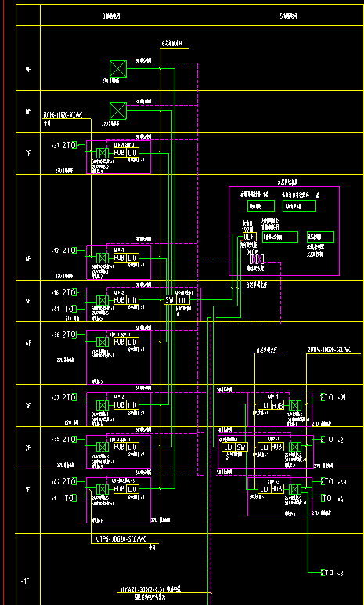This screenshot has width=364, height=605.
Task: Pick the large crossed-box symbol on 9F
Action: [x=118, y=69]
